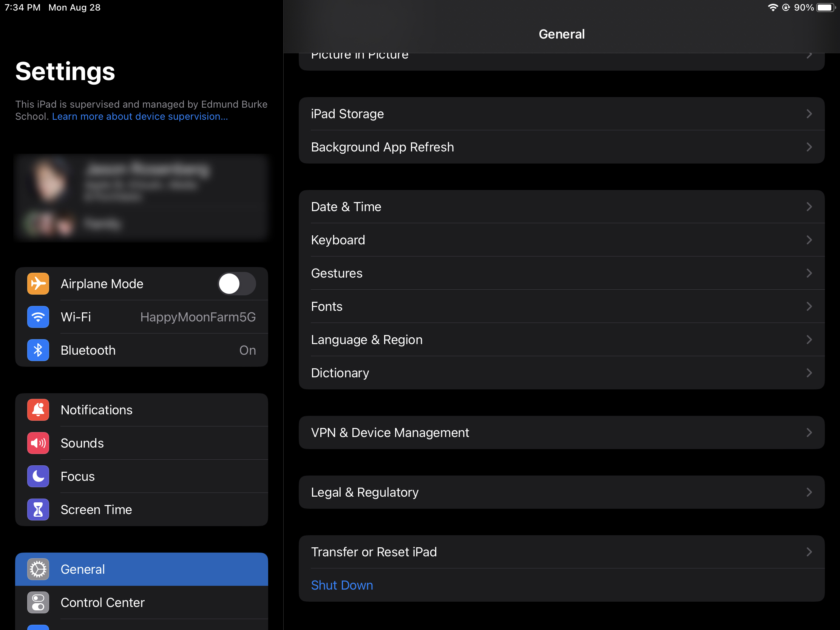Open Dictionary chevron
The width and height of the screenshot is (840, 630).
click(809, 373)
